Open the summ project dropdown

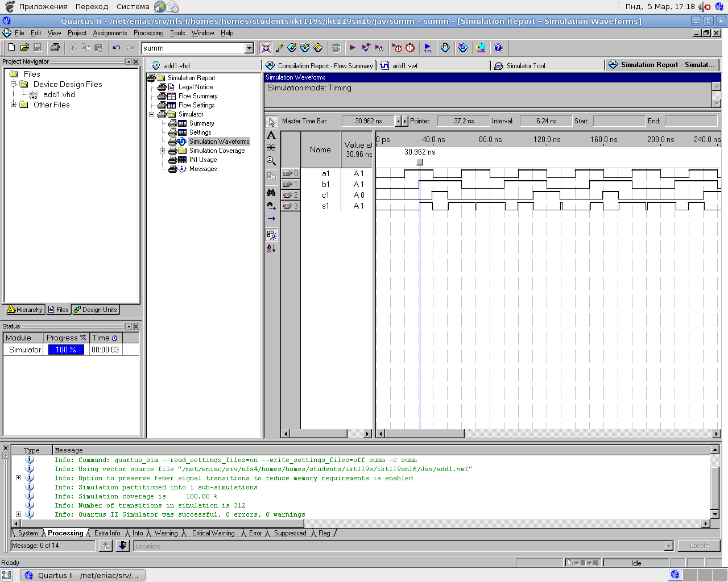[x=249, y=48]
